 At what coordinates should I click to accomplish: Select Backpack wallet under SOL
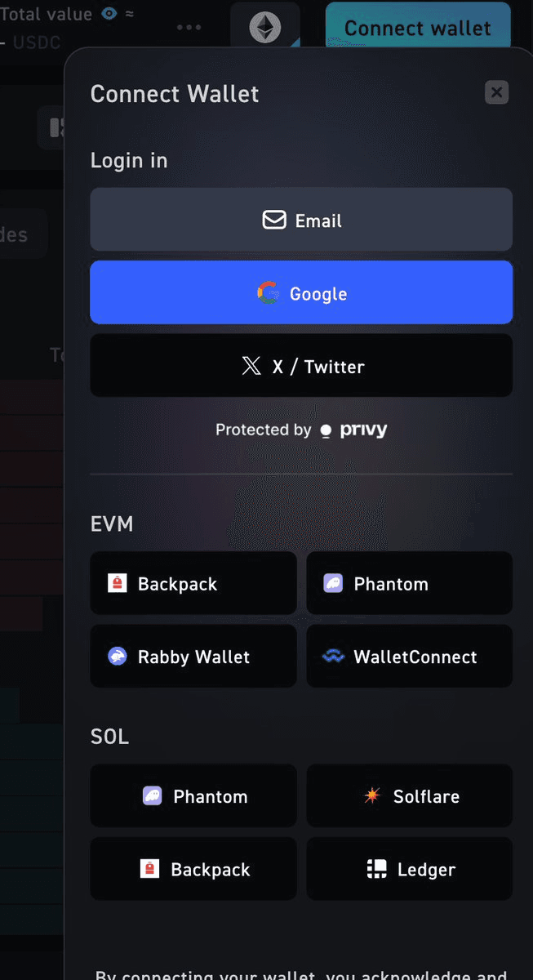click(193, 868)
